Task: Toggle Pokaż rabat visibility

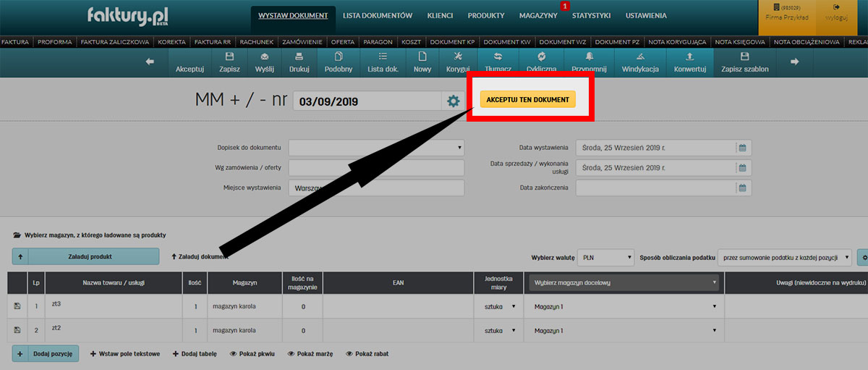Action: coord(349,354)
